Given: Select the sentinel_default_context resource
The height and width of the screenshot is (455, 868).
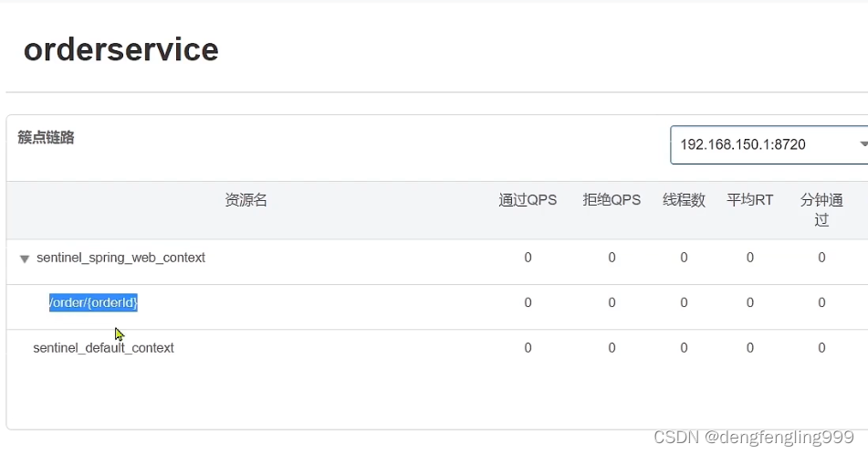Looking at the screenshot, I should pyautogui.click(x=103, y=348).
